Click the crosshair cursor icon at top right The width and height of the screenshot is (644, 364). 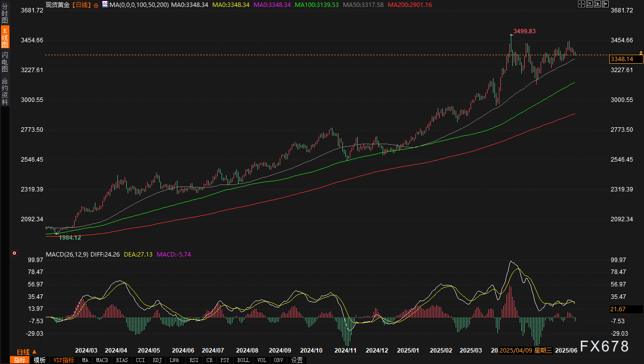(x=581, y=4)
